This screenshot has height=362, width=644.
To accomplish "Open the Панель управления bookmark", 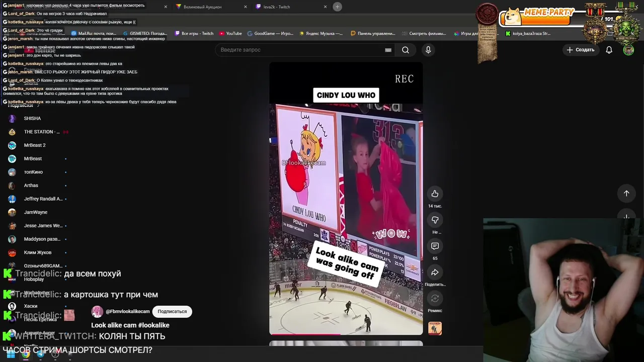I will click(373, 34).
